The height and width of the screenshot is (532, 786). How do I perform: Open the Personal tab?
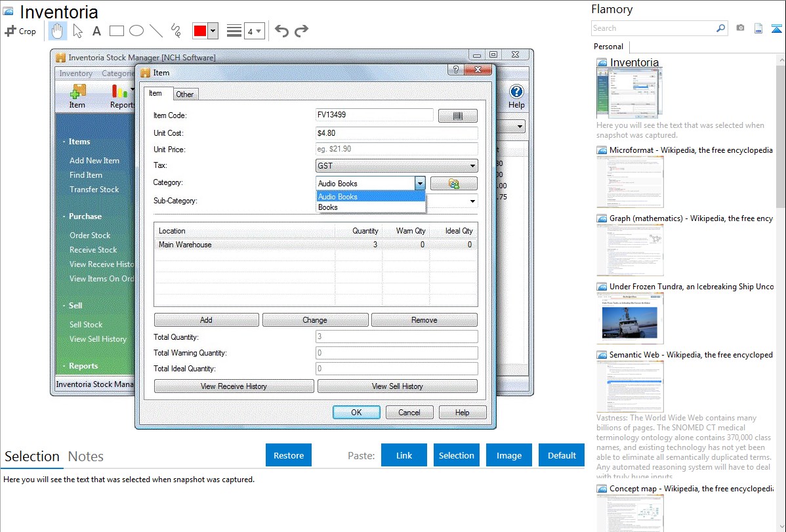[x=608, y=47]
